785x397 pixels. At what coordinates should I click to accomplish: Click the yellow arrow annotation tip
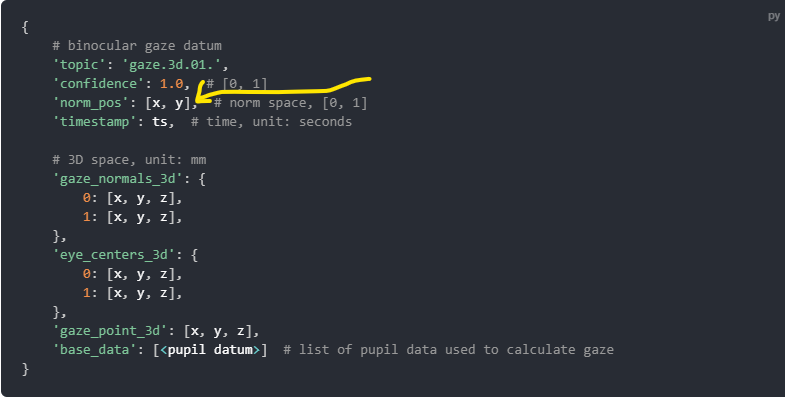click(198, 98)
